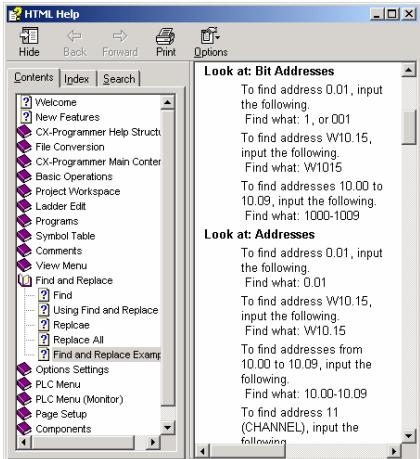The width and height of the screenshot is (420, 459).
Task: Click the topic pane scroll-down arrow
Action: click(x=408, y=435)
